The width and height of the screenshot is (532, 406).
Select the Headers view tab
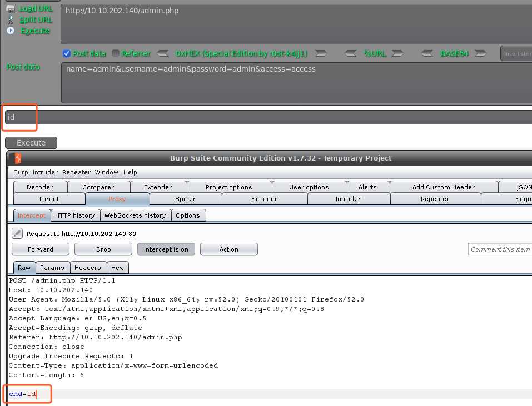pyautogui.click(x=88, y=268)
